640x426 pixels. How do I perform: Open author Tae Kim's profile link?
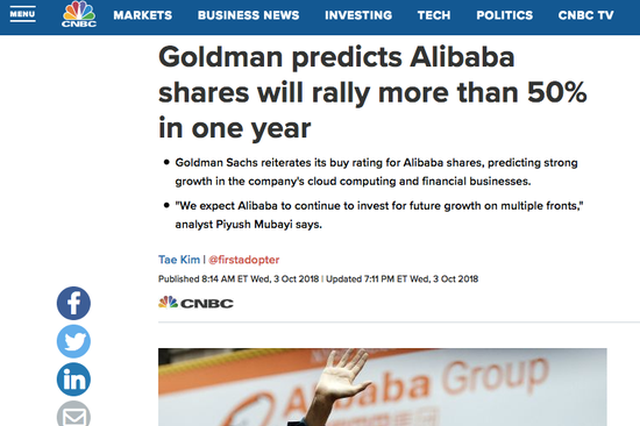[179, 260]
